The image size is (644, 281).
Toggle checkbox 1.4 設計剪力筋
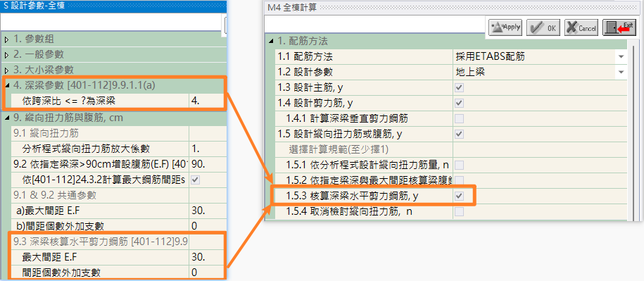coord(459,103)
